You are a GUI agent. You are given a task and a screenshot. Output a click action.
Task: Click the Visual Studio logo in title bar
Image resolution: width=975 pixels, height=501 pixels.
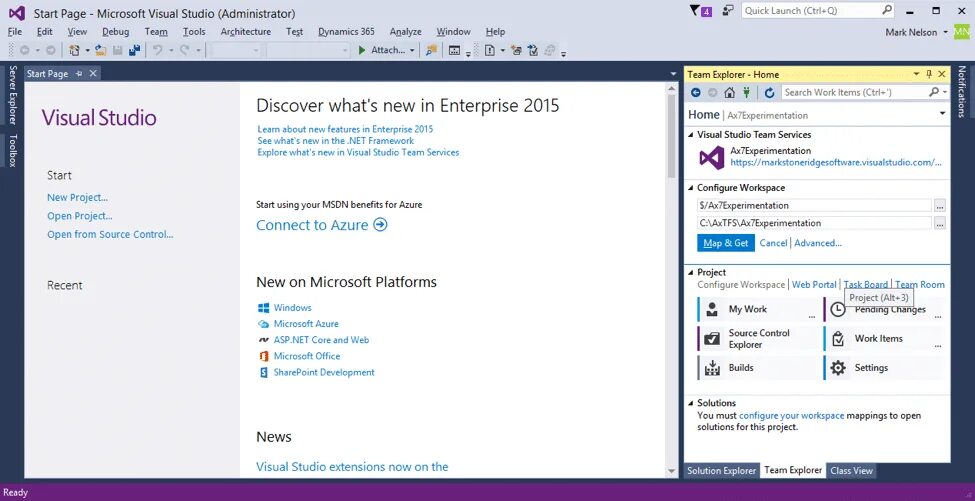pyautogui.click(x=17, y=13)
